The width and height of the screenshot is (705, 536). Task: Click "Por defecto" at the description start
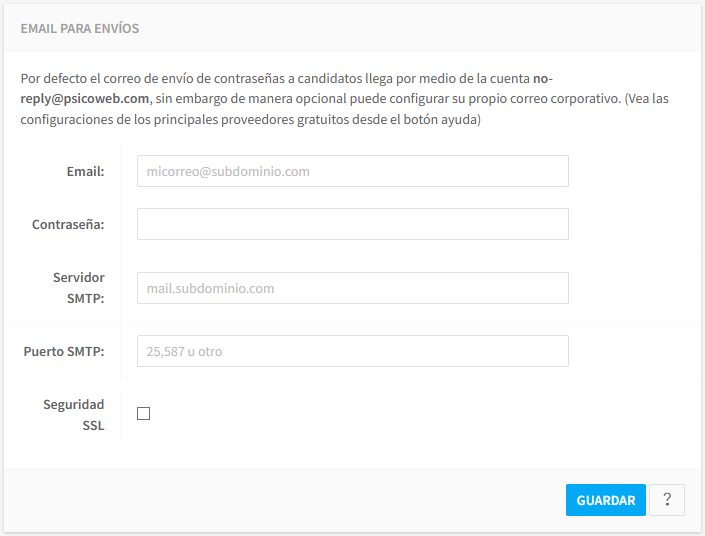[53, 76]
